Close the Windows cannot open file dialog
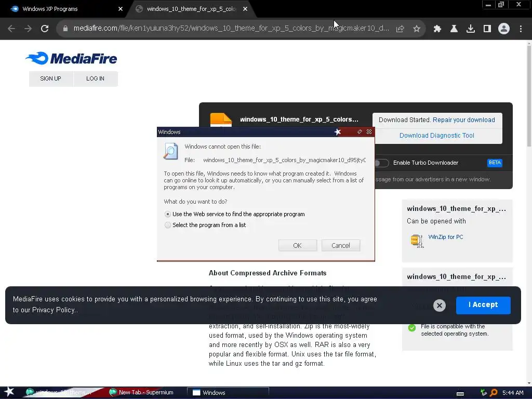 (x=369, y=131)
